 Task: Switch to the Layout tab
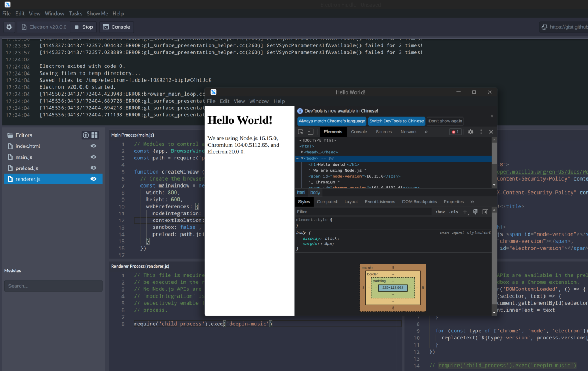[351, 202]
